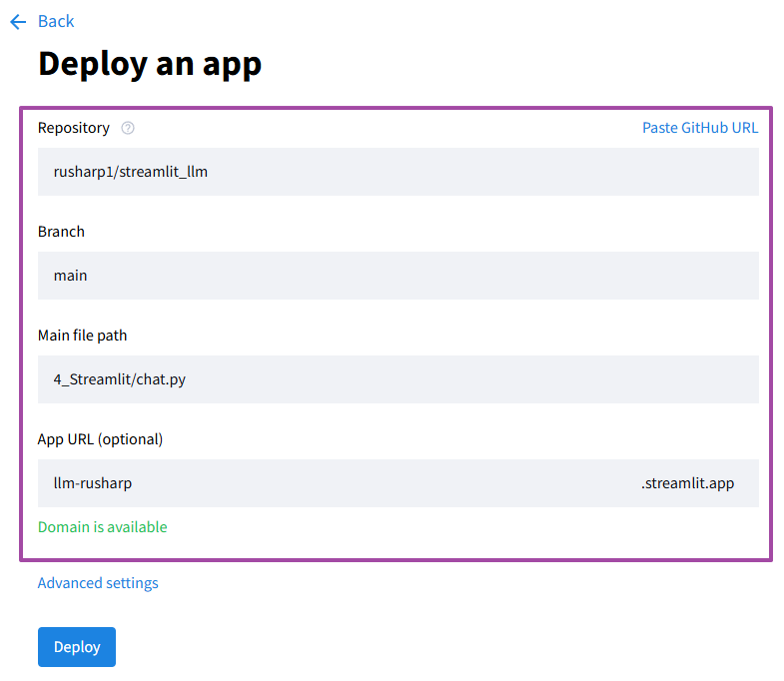
Task: Click the 'App URL (optional)' label
Action: [101, 439]
